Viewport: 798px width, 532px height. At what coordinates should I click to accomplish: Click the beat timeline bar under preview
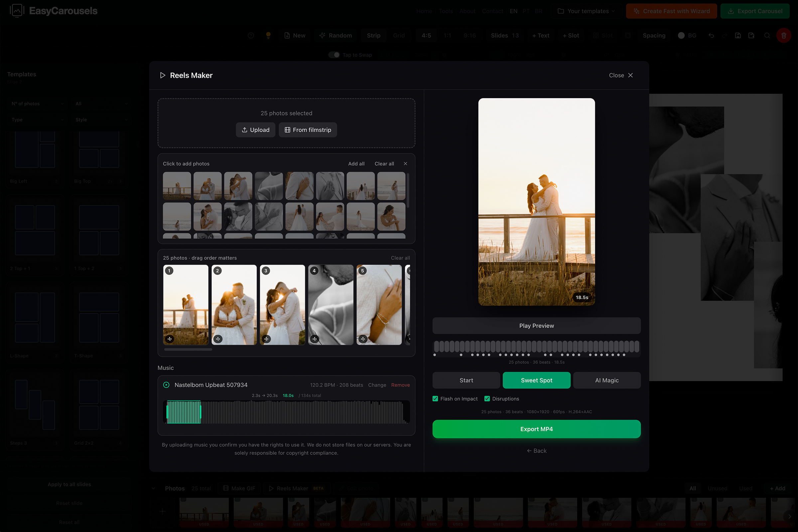click(536, 346)
